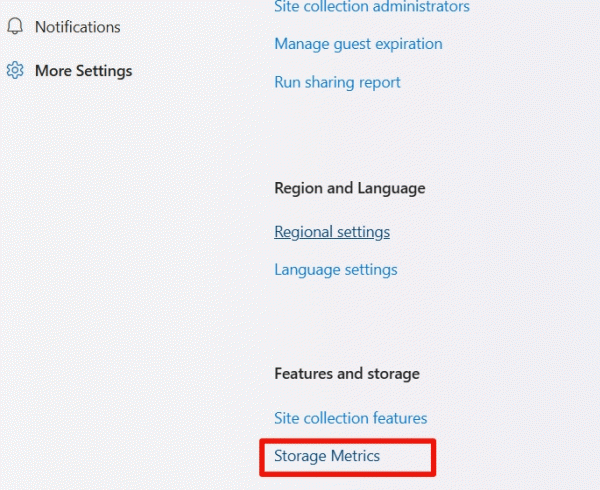Image resolution: width=600 pixels, height=490 pixels.
Task: Open the Notifications sidebar item label
Action: click(x=77, y=27)
